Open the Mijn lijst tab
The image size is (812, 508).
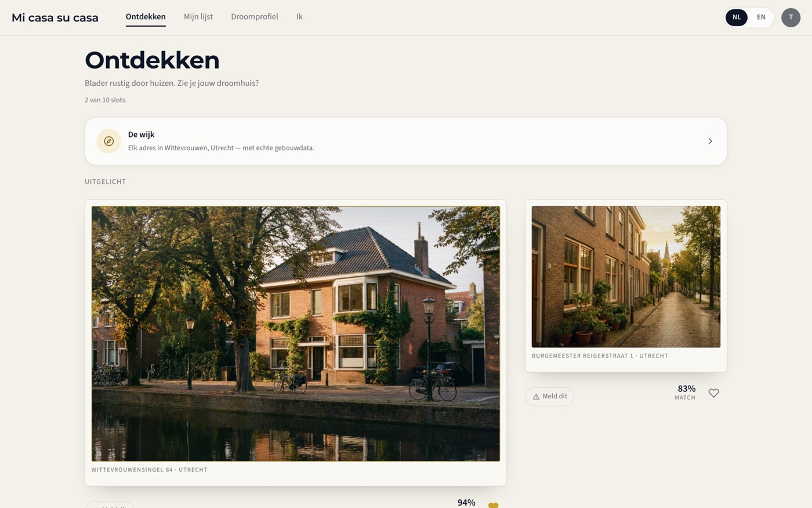(x=198, y=17)
